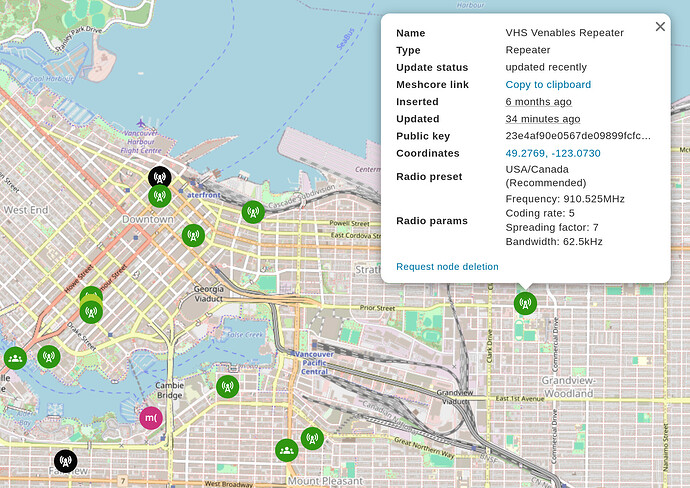Select the pink "m(" map marker
690x488 pixels.
[x=151, y=417]
